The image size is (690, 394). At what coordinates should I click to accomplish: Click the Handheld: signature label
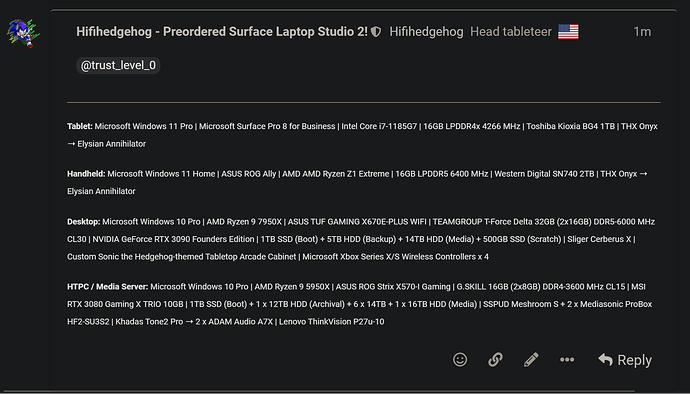(86, 174)
